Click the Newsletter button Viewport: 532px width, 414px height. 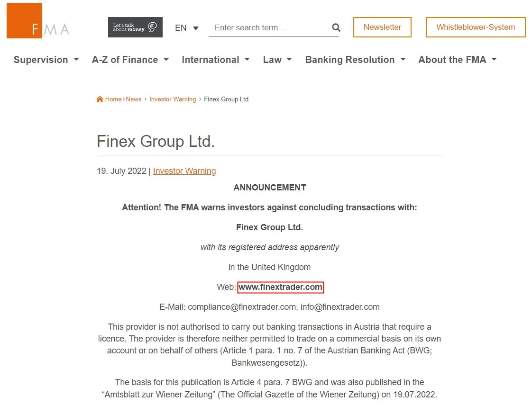point(382,27)
